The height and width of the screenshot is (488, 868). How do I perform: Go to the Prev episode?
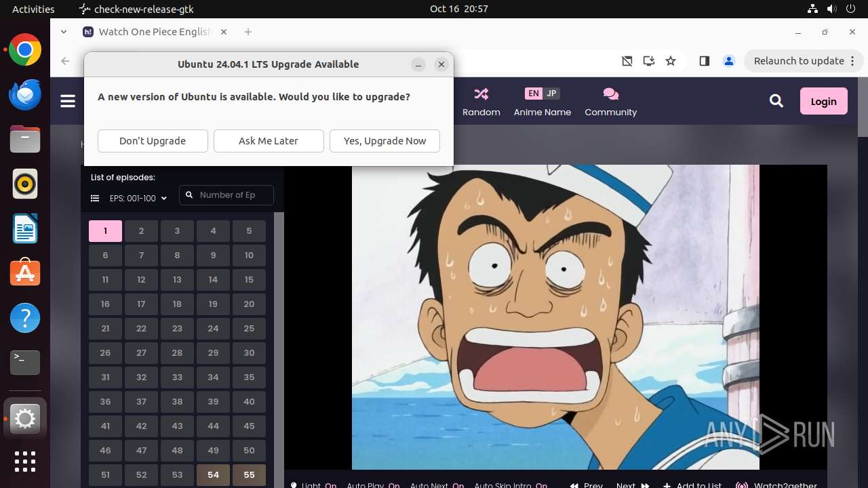pyautogui.click(x=587, y=485)
